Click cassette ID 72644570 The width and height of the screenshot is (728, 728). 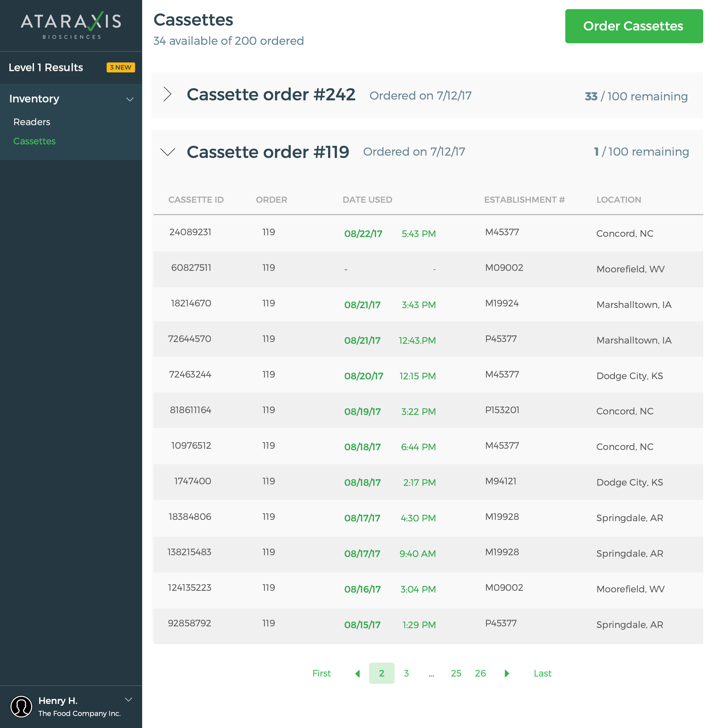tap(189, 339)
